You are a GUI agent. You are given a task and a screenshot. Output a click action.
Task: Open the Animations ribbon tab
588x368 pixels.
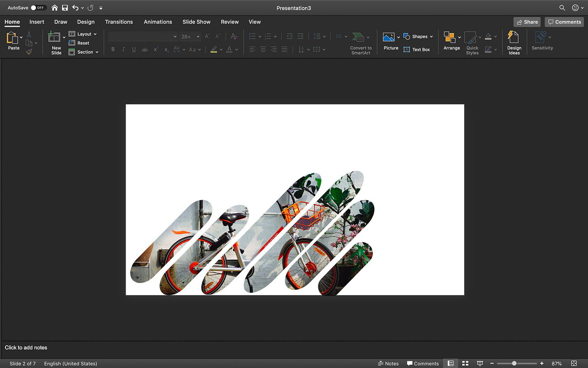click(x=158, y=21)
